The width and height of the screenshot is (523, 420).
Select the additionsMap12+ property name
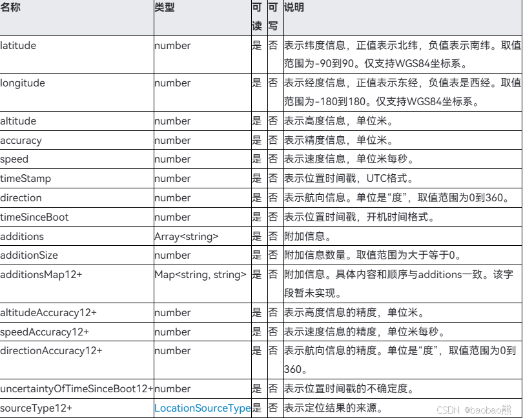point(41,275)
